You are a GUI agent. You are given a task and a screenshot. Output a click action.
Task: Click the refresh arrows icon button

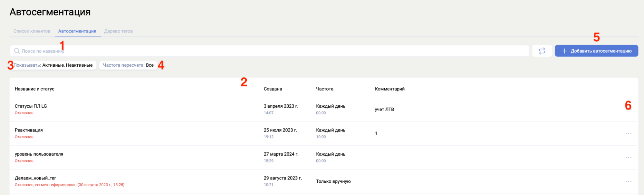[542, 51]
